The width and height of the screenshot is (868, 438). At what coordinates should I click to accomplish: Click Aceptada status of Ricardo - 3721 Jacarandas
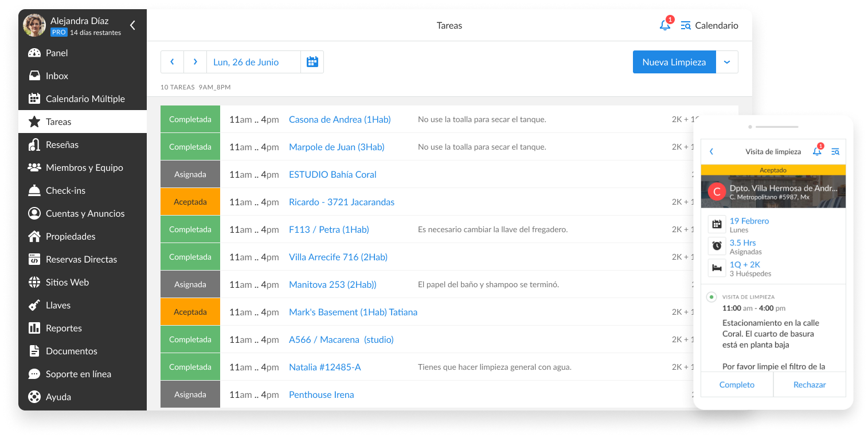point(190,202)
